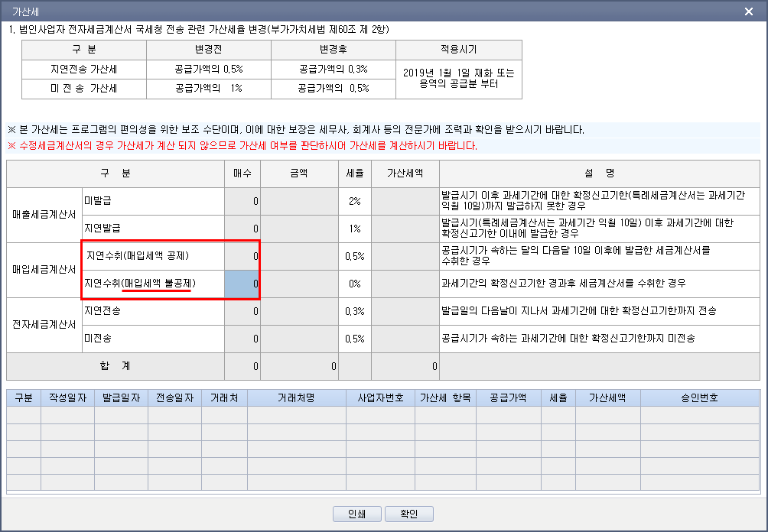
Task: Click the 발급일자 column header
Action: (x=121, y=398)
